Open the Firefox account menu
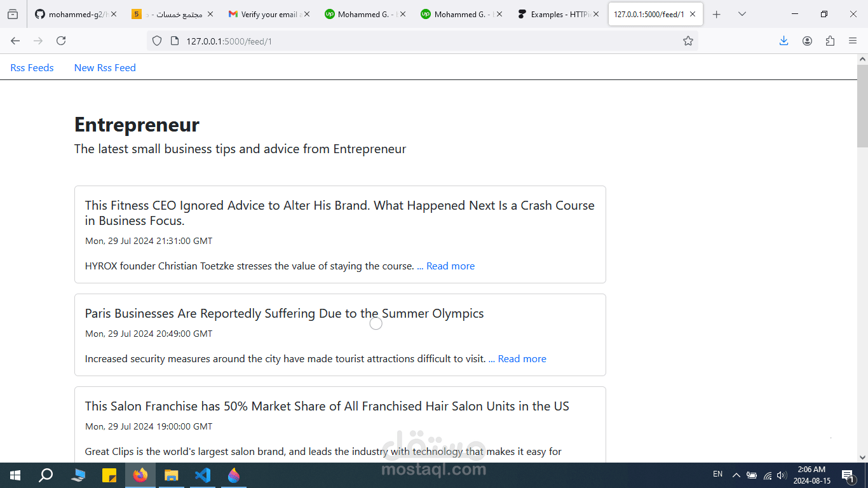The width and height of the screenshot is (868, 488). tap(807, 41)
